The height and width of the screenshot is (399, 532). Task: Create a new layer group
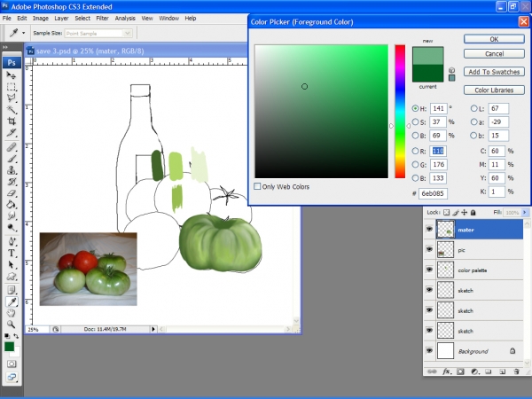tap(489, 372)
